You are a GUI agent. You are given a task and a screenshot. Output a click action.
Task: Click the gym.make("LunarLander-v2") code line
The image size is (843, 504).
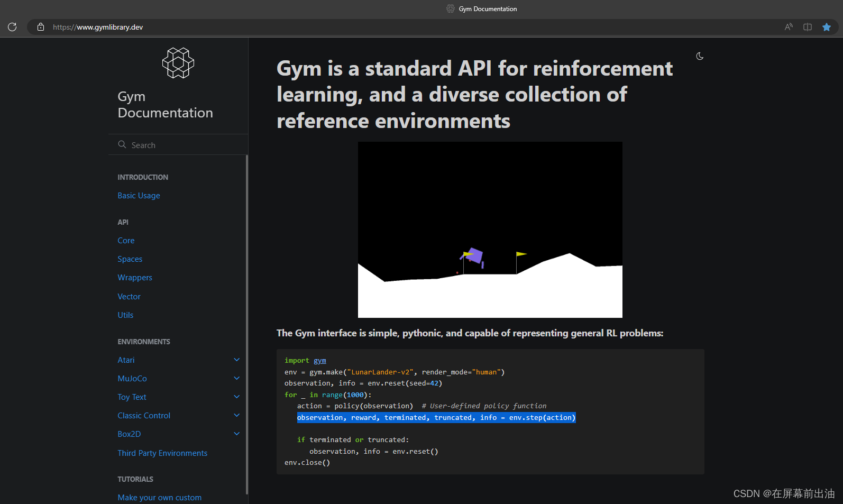point(395,372)
